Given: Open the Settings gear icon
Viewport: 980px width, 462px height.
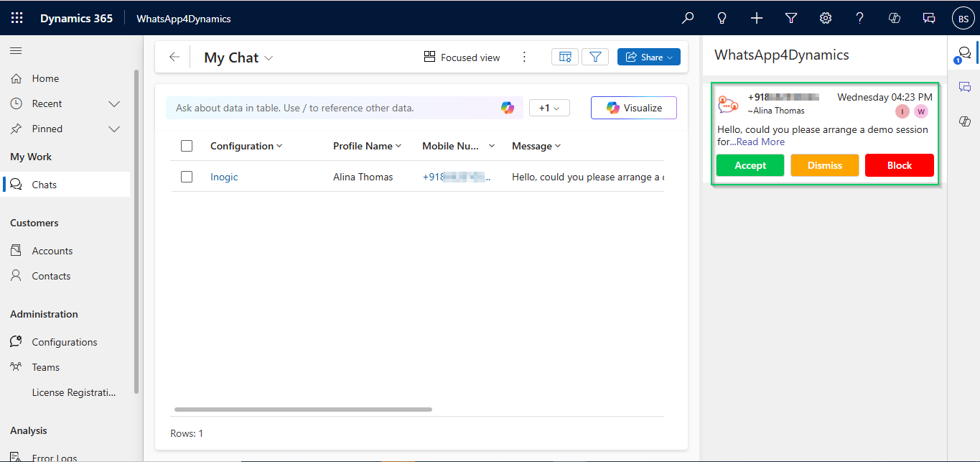Looking at the screenshot, I should tap(826, 18).
